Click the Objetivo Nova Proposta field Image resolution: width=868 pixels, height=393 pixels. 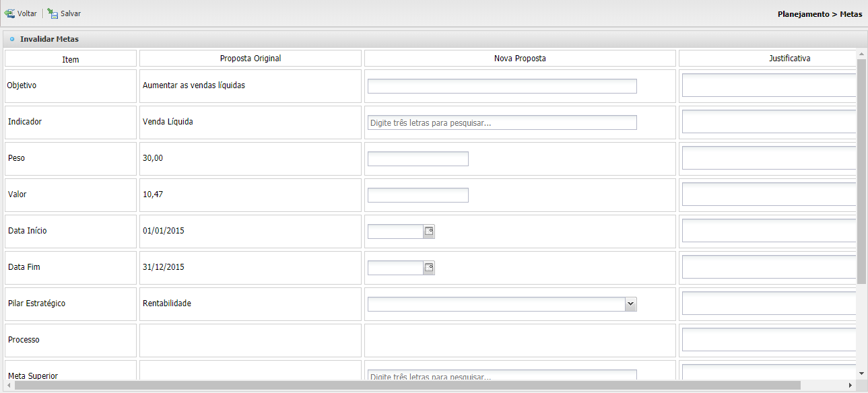pyautogui.click(x=502, y=86)
